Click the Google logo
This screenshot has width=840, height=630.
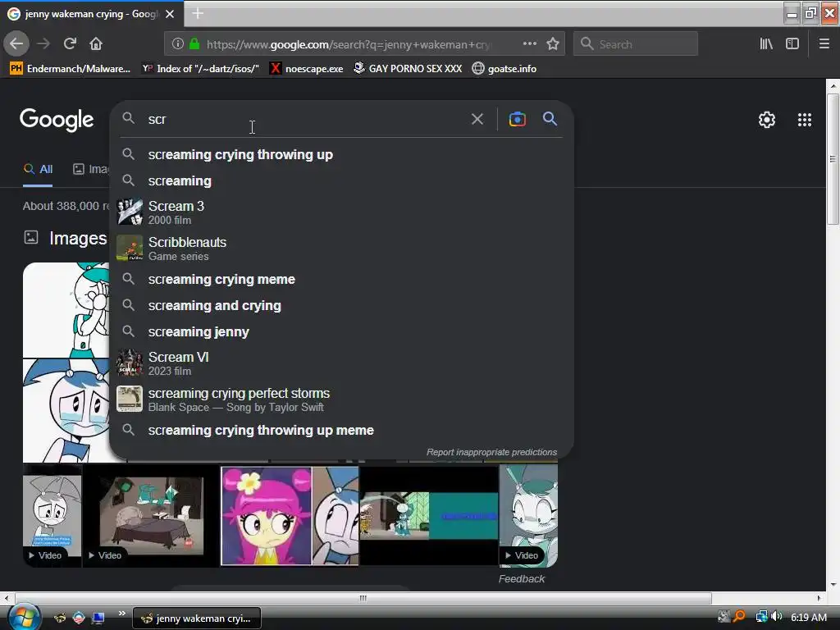pos(57,120)
